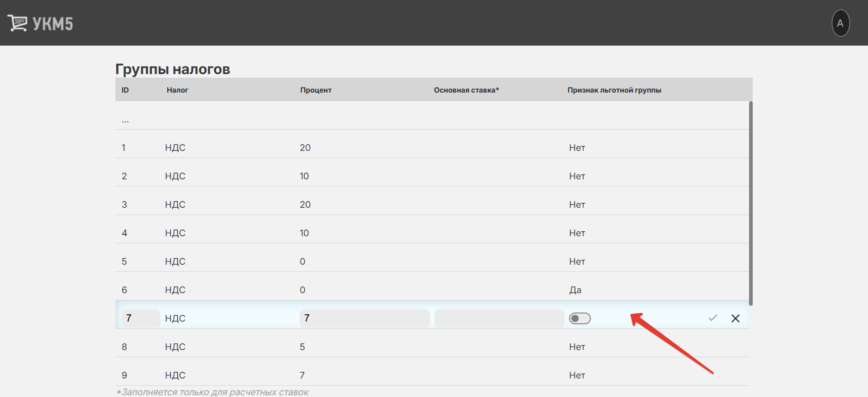
Task: Open the user profile avatar 'A'
Action: coord(840,23)
